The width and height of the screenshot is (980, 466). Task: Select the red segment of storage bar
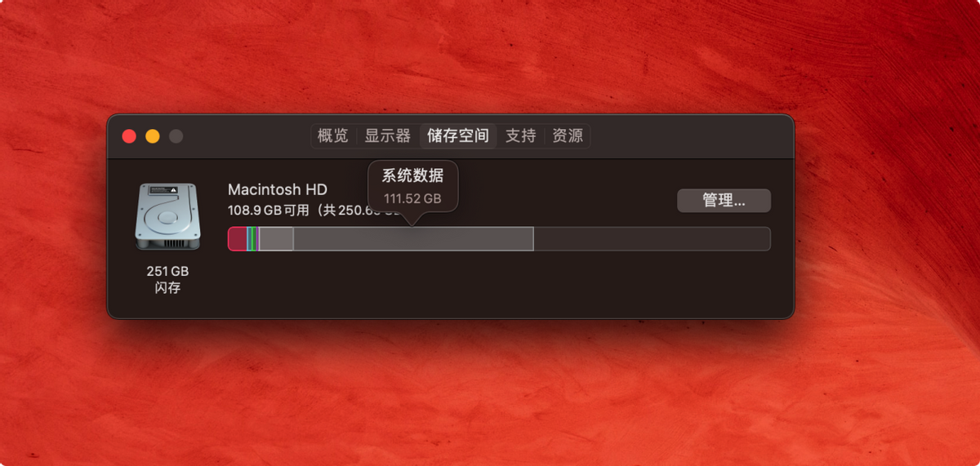(x=237, y=238)
